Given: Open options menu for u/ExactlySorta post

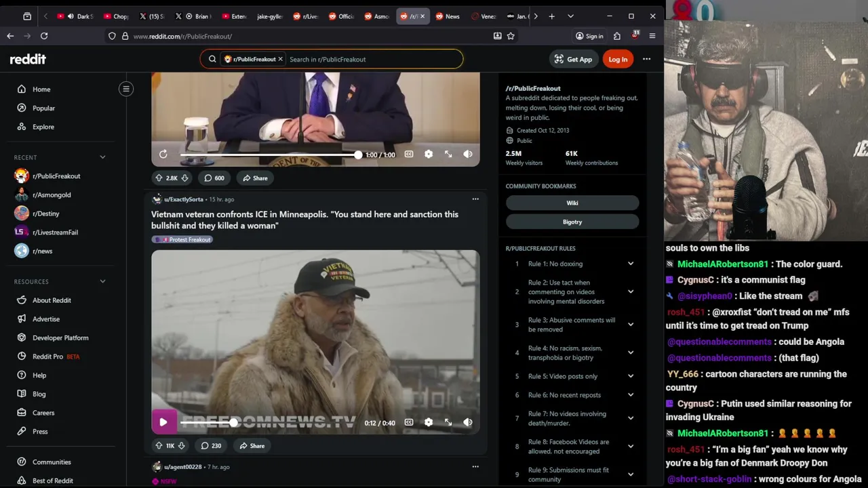Looking at the screenshot, I should coord(475,199).
